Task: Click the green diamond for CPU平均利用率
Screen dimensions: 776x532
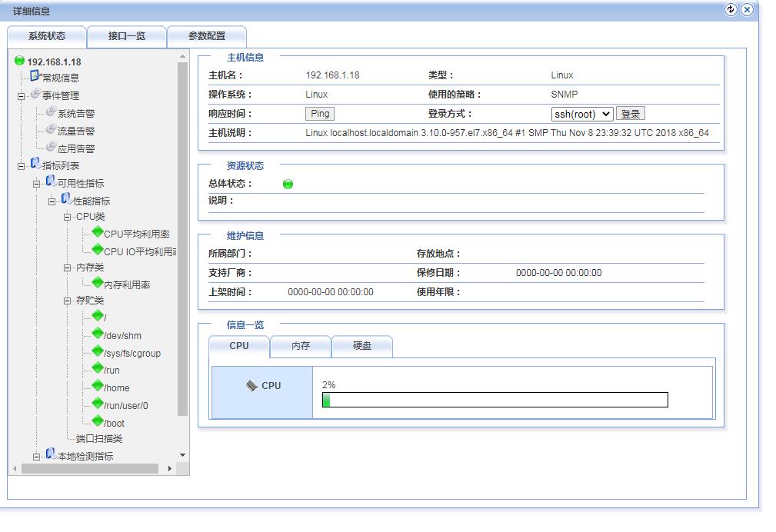Action: 98,232
